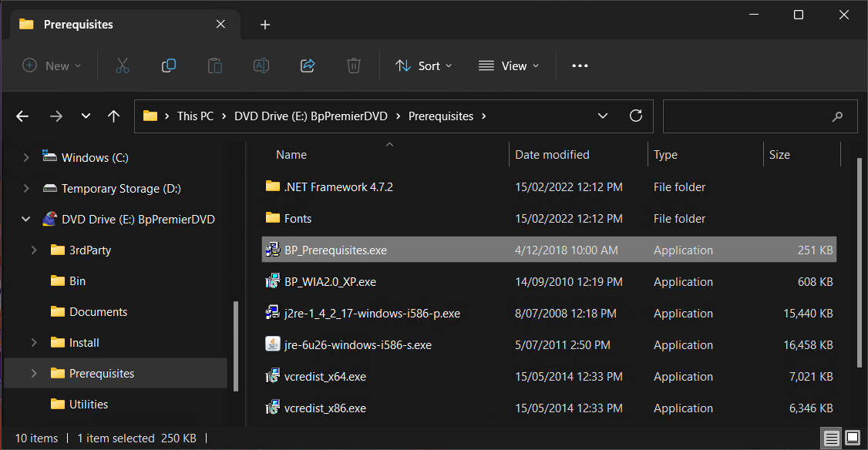Click inside the search box
The image size is (868, 450).
tap(760, 116)
